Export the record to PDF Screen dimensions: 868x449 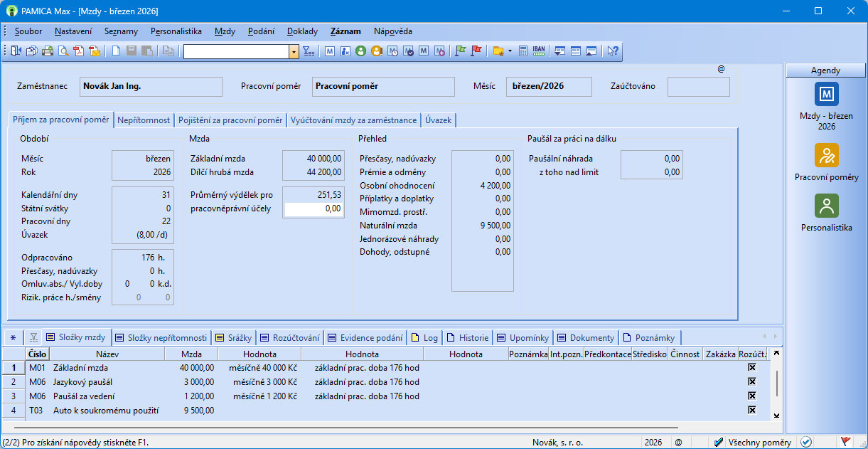click(x=80, y=51)
